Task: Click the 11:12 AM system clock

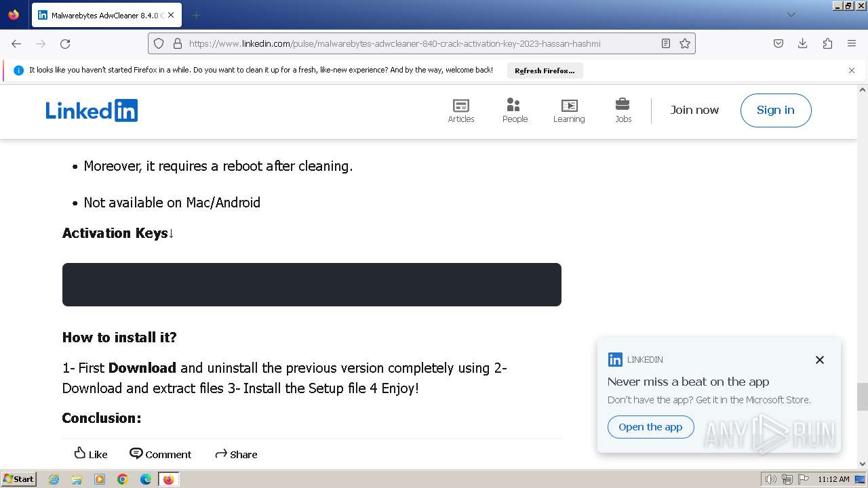Action: coord(833,479)
